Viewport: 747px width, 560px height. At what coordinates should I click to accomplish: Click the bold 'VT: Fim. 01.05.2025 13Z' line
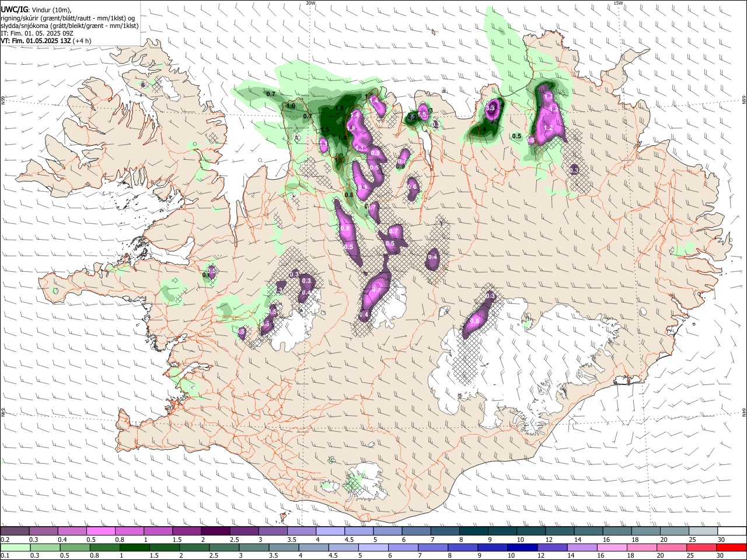click(36, 41)
